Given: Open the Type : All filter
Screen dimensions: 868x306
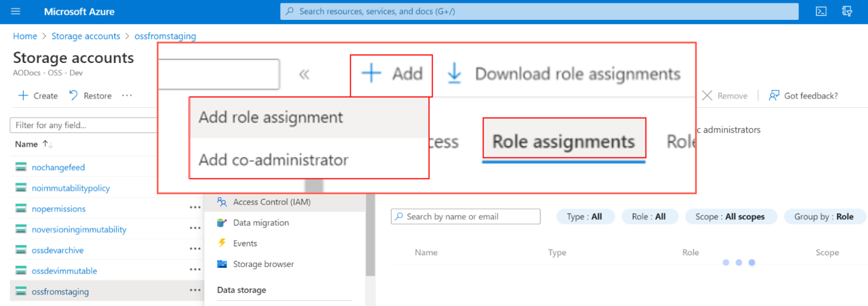Looking at the screenshot, I should [584, 217].
